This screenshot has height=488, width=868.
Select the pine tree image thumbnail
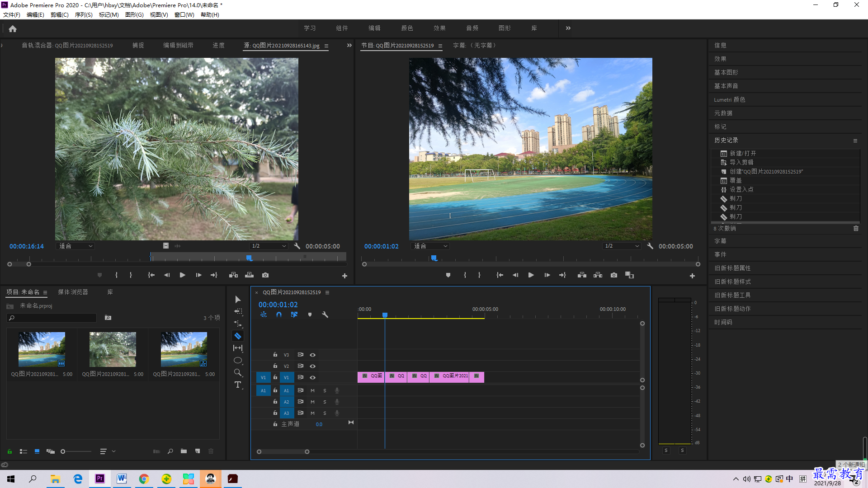(113, 349)
